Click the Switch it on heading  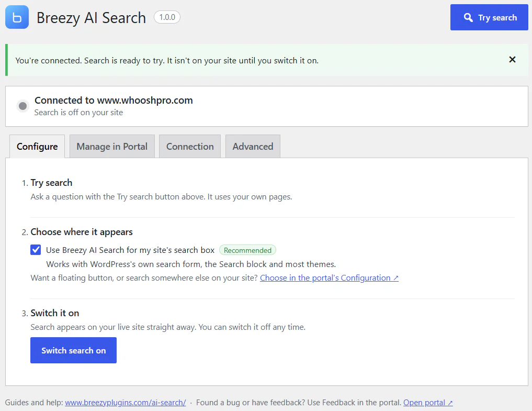(54, 313)
